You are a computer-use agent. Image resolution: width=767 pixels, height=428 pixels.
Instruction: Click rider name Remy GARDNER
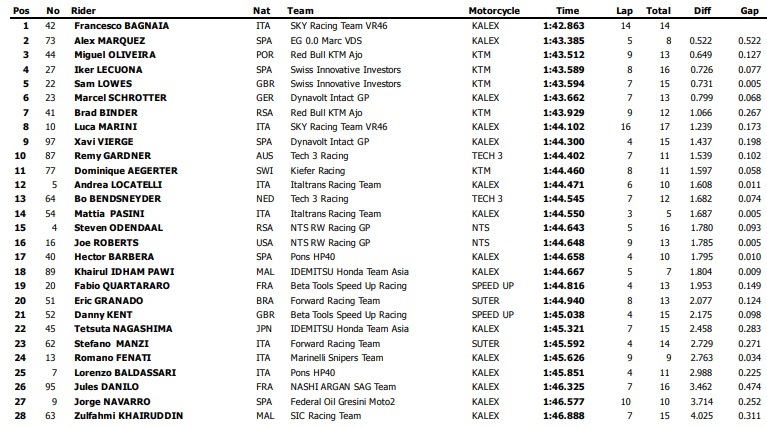(98, 156)
